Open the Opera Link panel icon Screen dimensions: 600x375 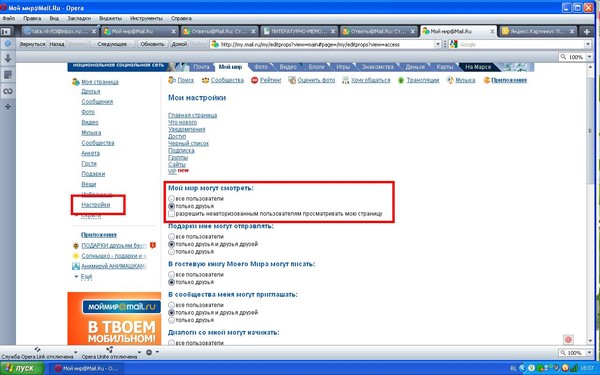coord(8,91)
